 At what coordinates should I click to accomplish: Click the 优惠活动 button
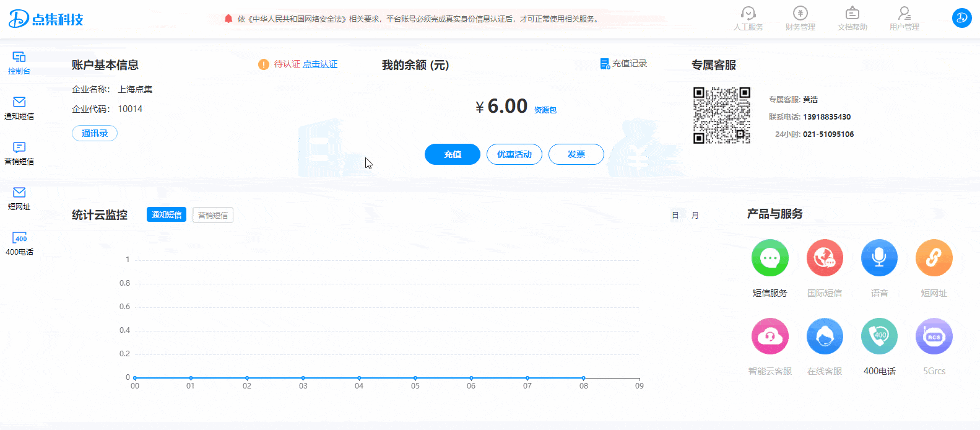tap(514, 154)
